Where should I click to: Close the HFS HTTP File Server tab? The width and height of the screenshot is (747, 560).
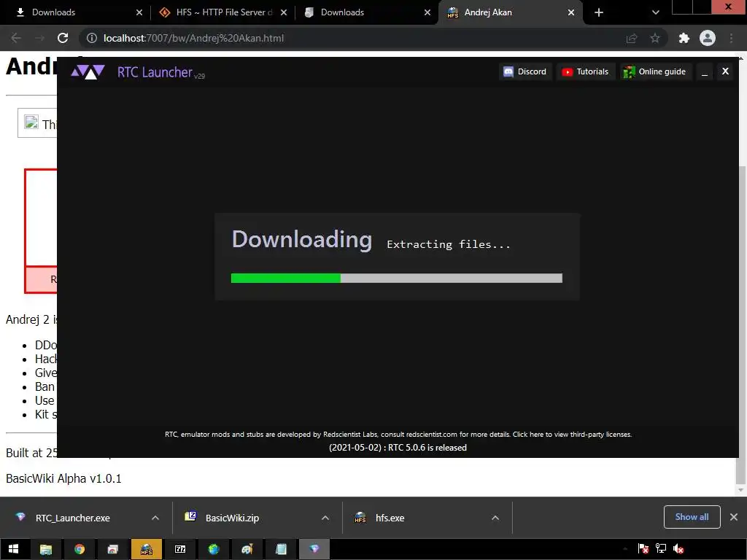point(284,12)
